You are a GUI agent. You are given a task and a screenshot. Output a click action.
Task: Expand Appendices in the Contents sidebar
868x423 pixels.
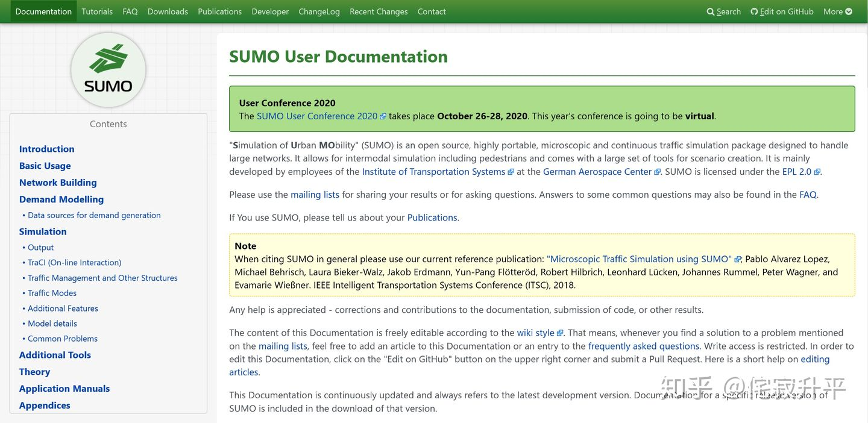point(45,405)
